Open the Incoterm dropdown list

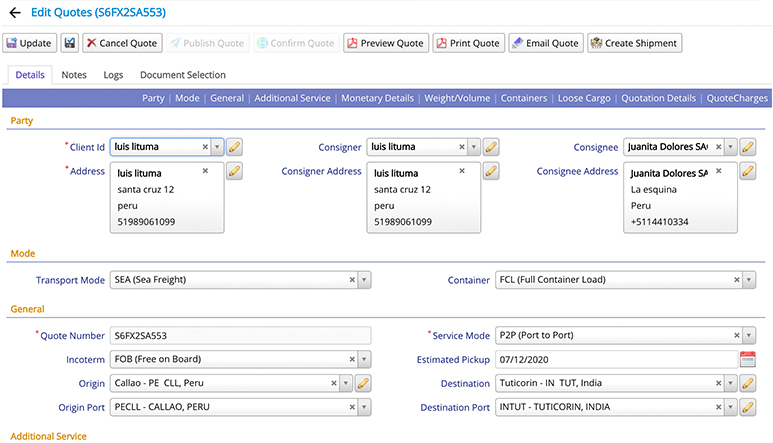[364, 359]
